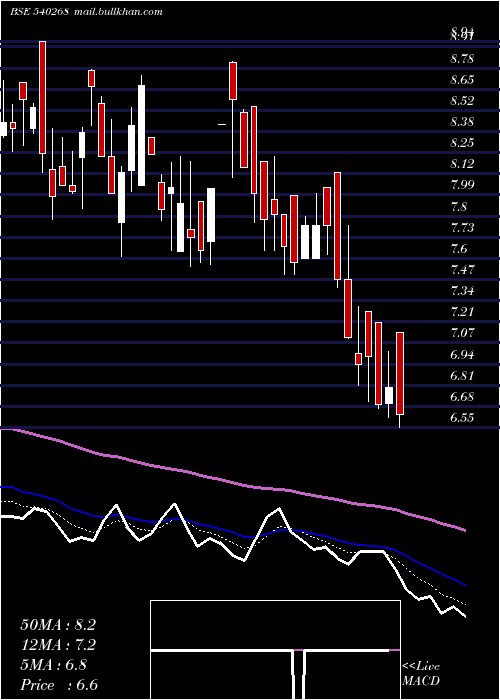Click the 7.99 price axis label
Viewport: 500px width, 700px height.
pos(462,185)
